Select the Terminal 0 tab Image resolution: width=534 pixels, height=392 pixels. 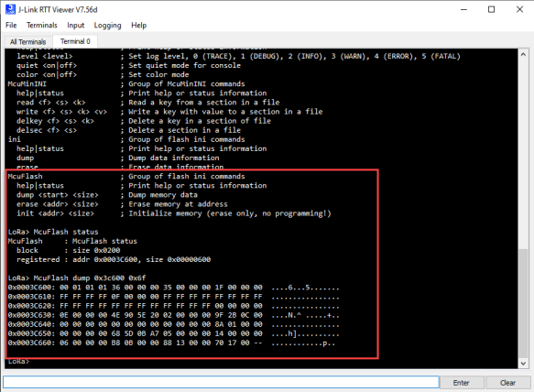[x=75, y=41]
